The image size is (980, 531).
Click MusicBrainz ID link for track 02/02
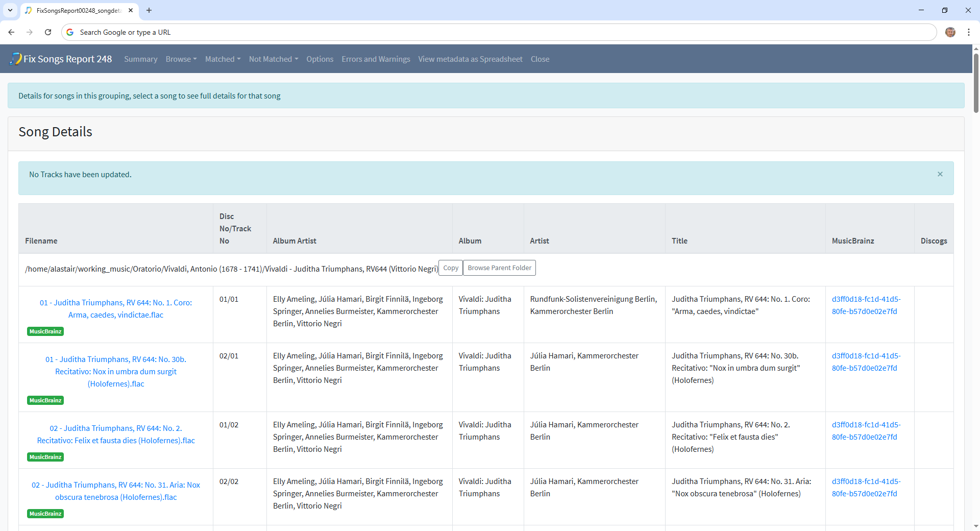[866, 488]
